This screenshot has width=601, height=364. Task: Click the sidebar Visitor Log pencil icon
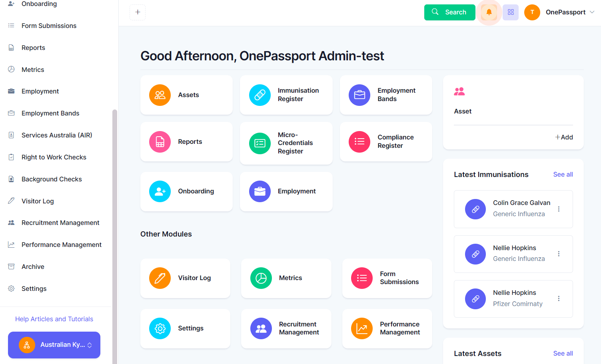[11, 201]
